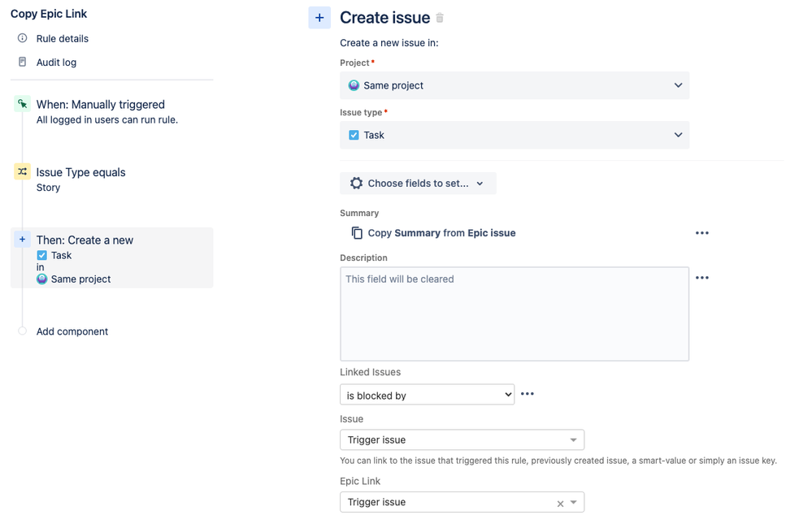Open the Description field's three-dot menu
The height and width of the screenshot is (528, 812).
(702, 278)
